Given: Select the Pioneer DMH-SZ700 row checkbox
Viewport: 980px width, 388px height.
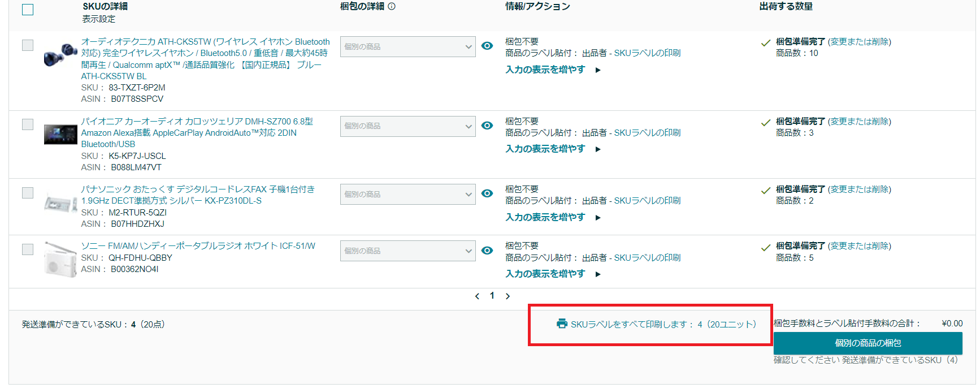Looking at the screenshot, I should click(28, 124).
